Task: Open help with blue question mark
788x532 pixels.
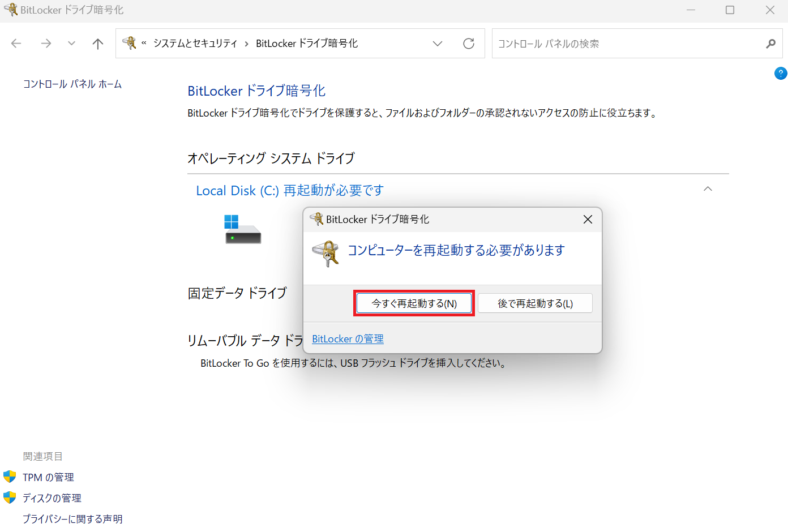Action: [781, 73]
